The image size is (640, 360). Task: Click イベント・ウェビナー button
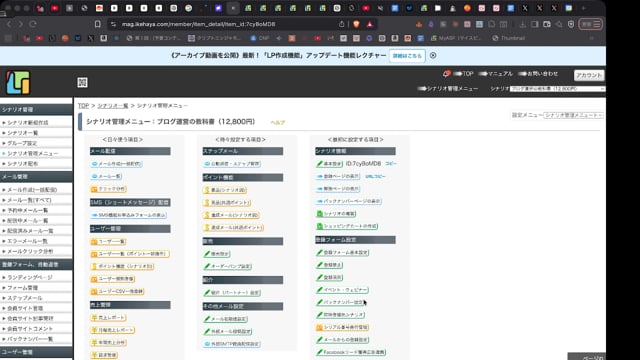coord(342,290)
